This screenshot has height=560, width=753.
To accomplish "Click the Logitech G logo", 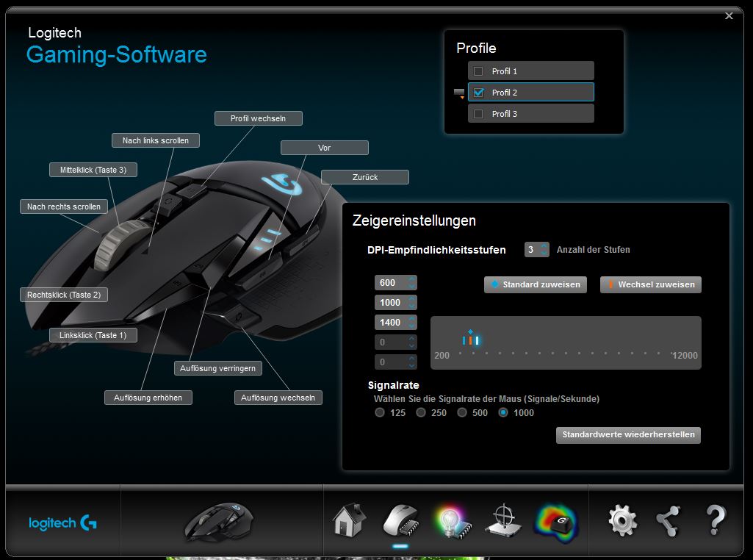I will [x=63, y=523].
